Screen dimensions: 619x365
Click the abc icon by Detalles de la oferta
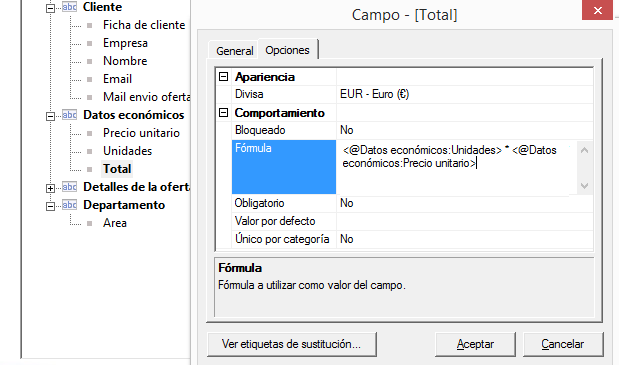click(69, 186)
